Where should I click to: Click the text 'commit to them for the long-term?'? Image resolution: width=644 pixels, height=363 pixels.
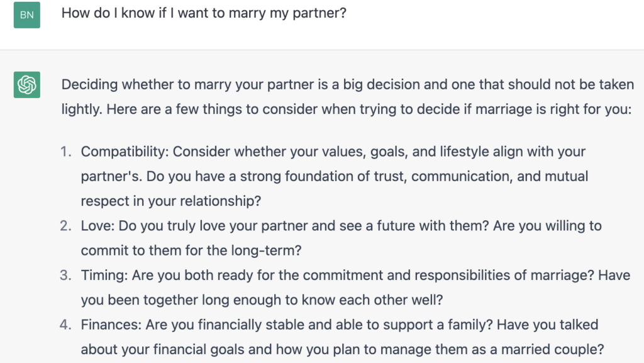(191, 250)
